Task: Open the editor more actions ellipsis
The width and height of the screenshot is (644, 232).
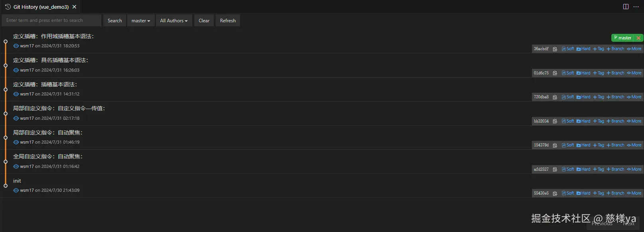Action: click(x=636, y=7)
